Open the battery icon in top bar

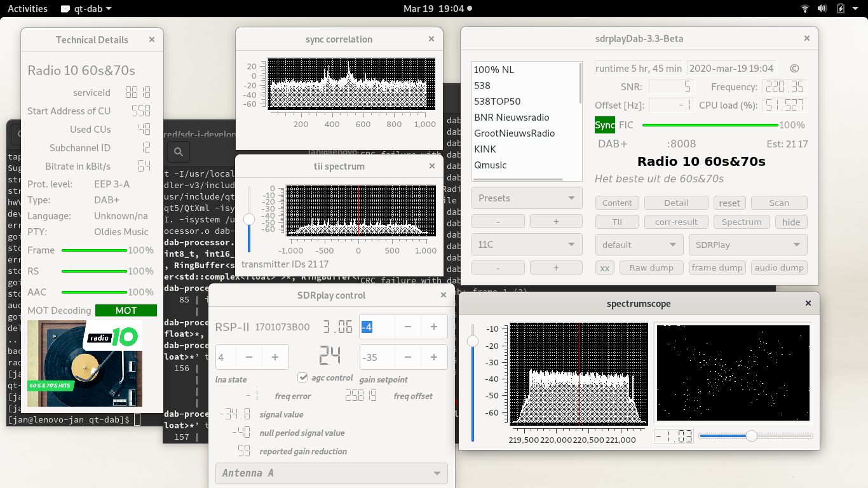[841, 9]
